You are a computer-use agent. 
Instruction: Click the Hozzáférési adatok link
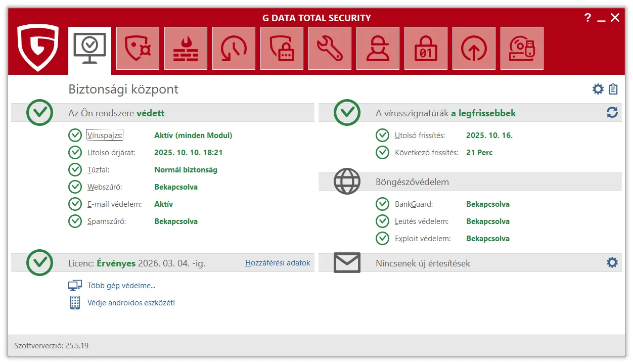tap(278, 263)
